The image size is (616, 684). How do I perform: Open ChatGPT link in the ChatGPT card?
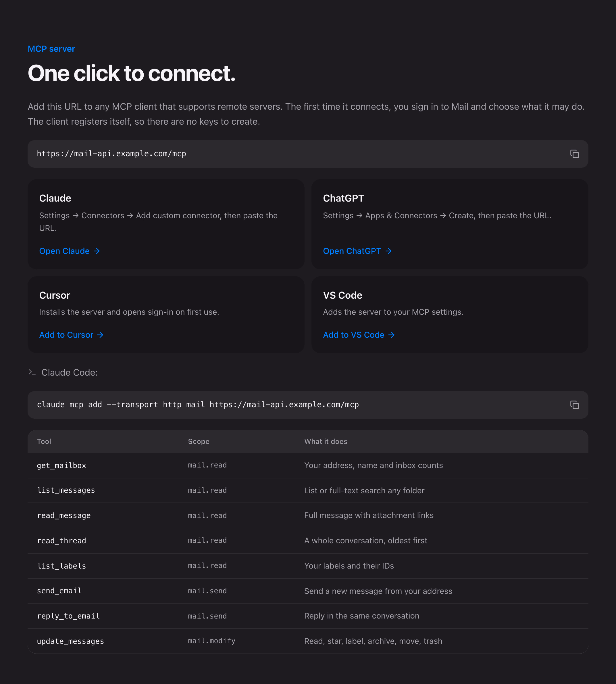click(x=357, y=251)
